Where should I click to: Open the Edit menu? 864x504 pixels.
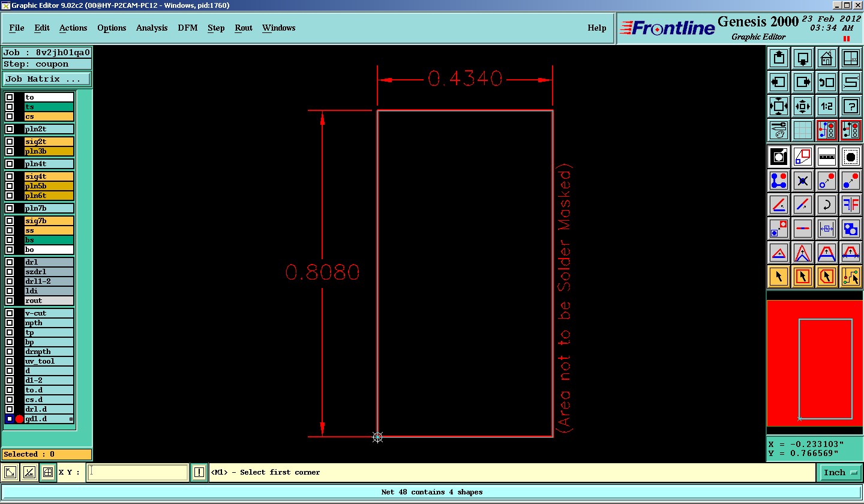[42, 28]
